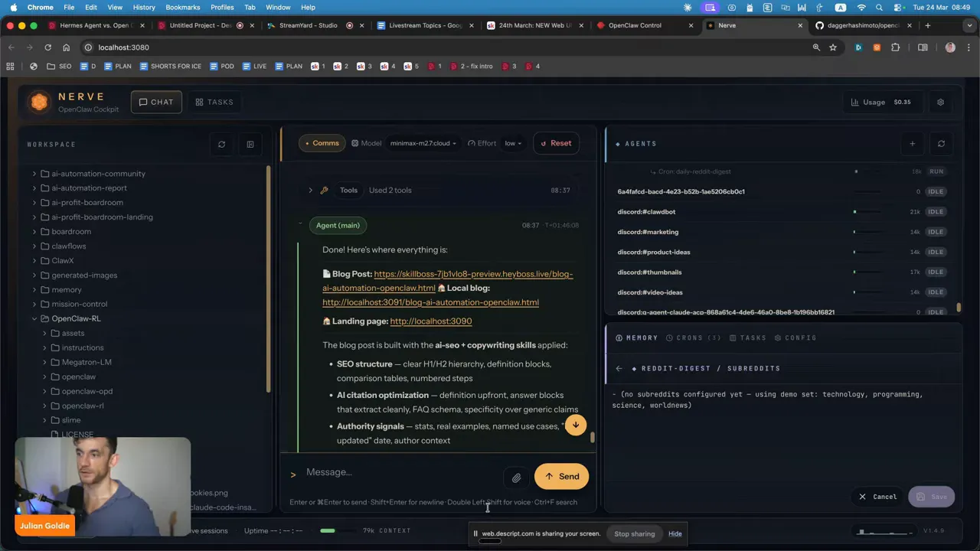Open the localhost:3090 landing page link
This screenshot has height=551, width=980.
pos(431,321)
